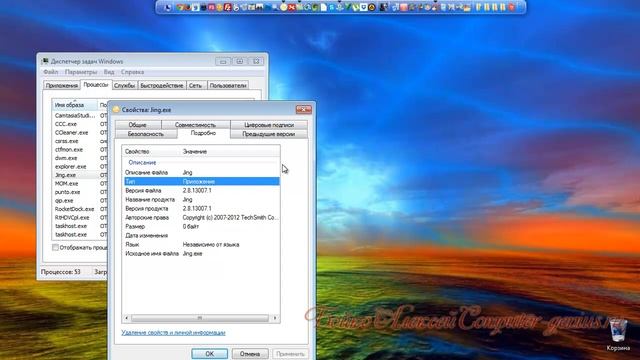Open the Цифровые подписи tab
640x360 pixels.
click(x=269, y=125)
